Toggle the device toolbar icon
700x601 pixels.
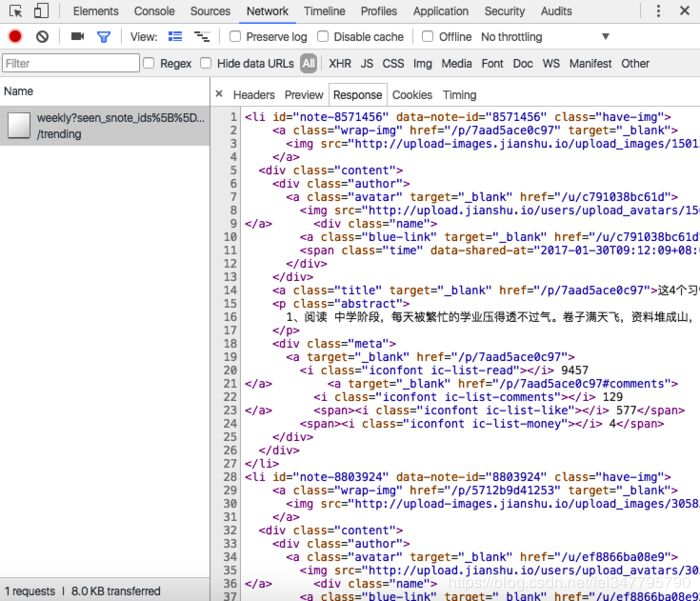click(41, 11)
